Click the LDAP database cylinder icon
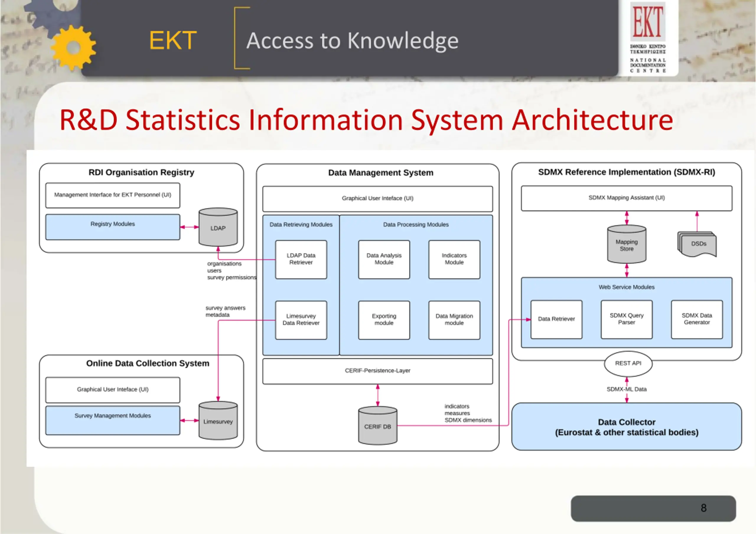 point(218,227)
